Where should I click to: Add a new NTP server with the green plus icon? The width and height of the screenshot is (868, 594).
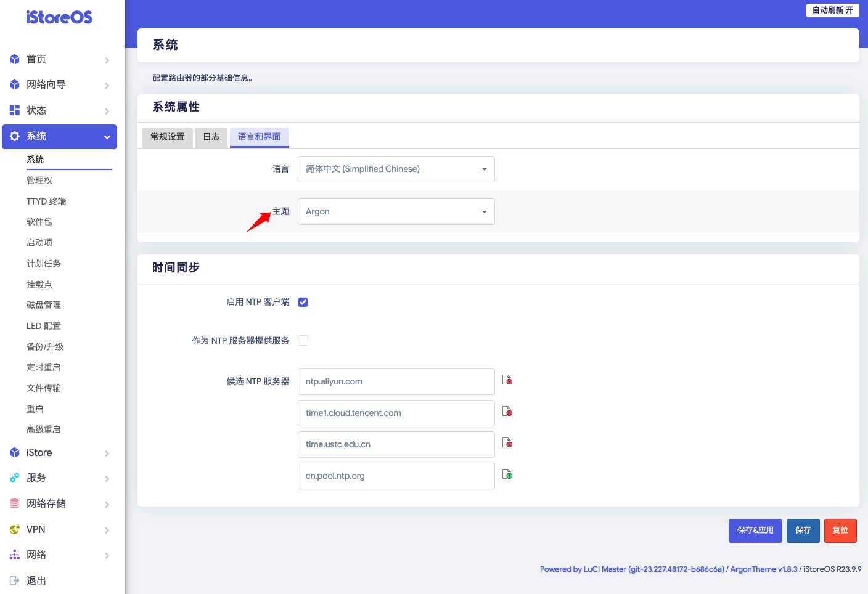tap(507, 474)
